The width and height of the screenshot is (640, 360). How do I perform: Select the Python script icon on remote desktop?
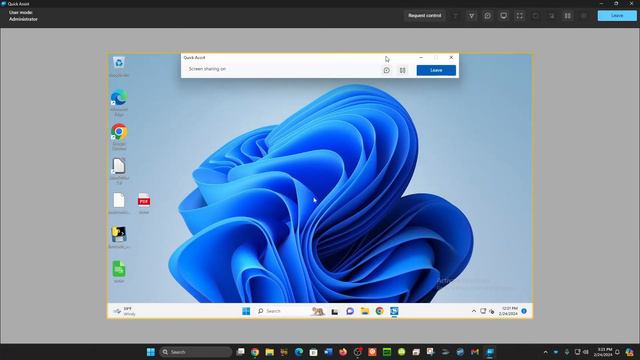point(119,237)
